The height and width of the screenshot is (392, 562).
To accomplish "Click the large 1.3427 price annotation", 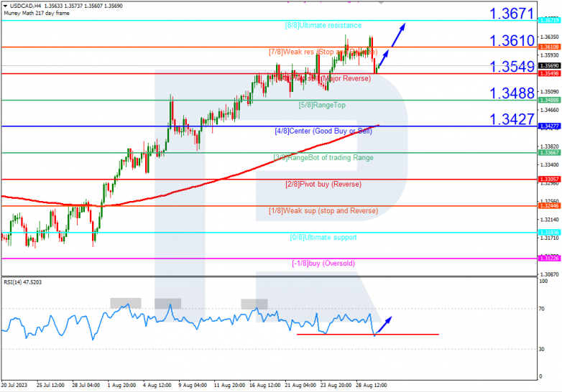I will (x=512, y=119).
